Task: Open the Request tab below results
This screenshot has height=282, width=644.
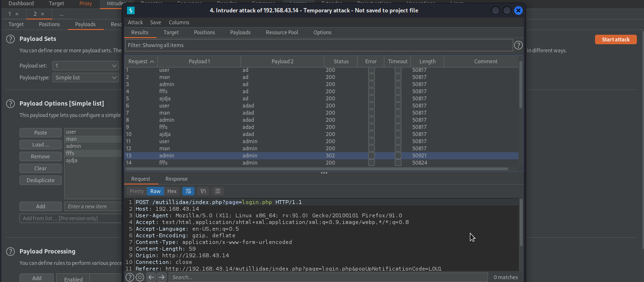Action: tap(141, 179)
